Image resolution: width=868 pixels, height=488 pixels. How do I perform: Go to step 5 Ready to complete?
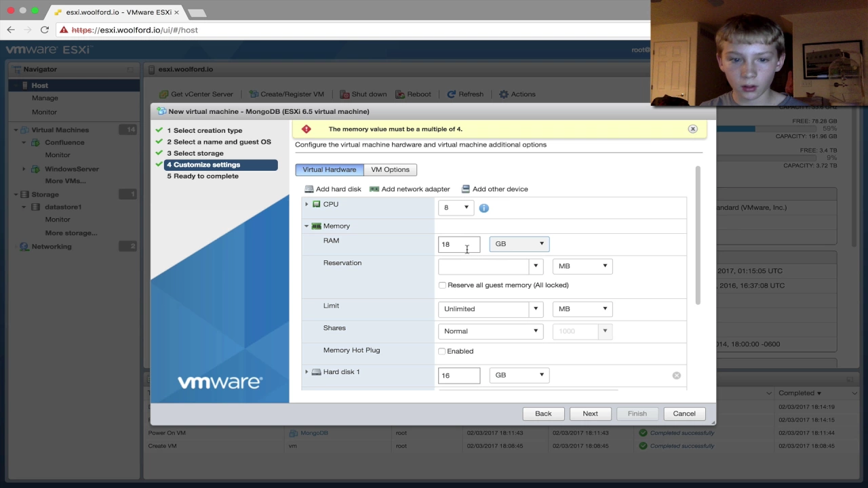pos(203,176)
